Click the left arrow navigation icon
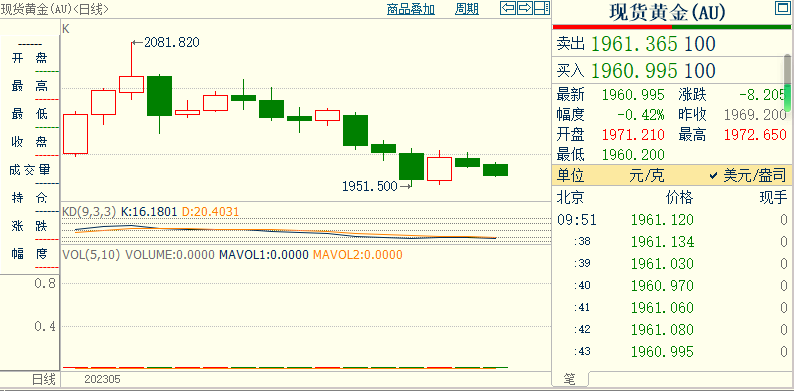Viewport: 794px width, 391px height. pos(508,8)
